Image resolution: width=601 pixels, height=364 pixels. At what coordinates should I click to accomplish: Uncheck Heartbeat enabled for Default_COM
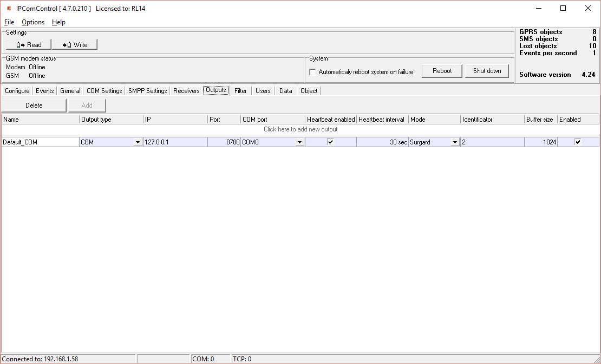330,142
